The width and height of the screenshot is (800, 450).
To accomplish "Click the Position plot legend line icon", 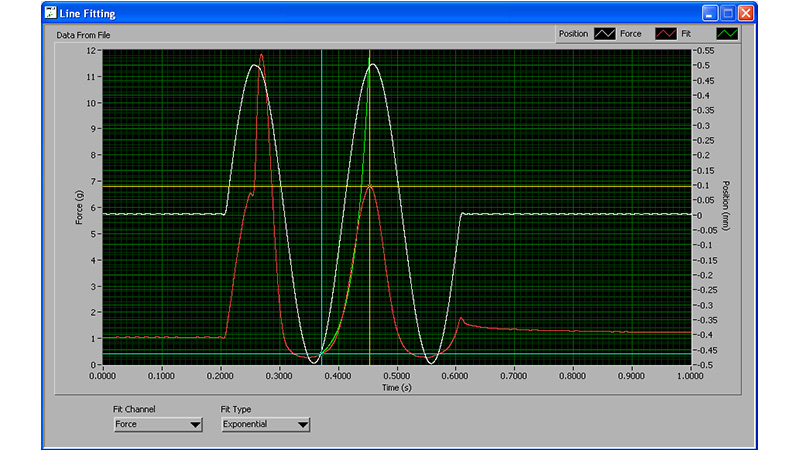I will pos(605,34).
